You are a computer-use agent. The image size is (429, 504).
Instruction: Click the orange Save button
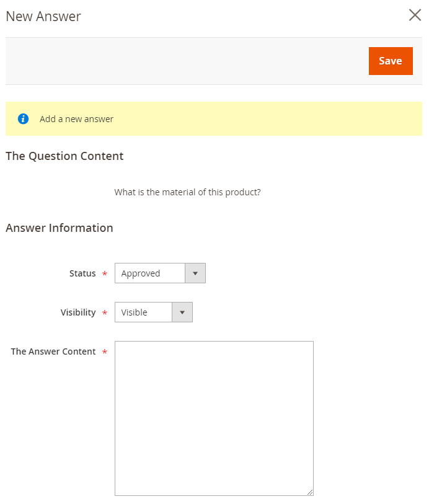pos(391,61)
